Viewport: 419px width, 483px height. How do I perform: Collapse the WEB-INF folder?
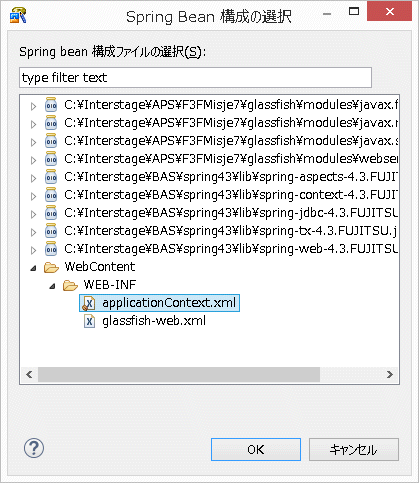tap(52, 286)
